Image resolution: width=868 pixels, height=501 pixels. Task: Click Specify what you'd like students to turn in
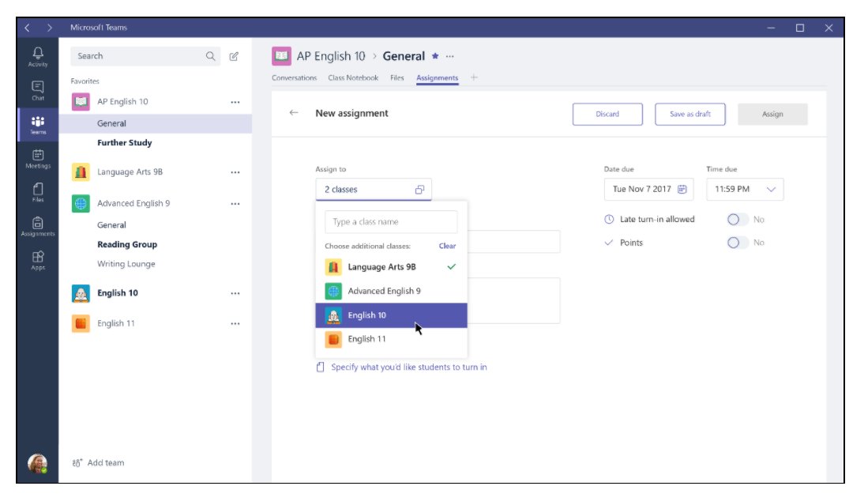pos(408,367)
